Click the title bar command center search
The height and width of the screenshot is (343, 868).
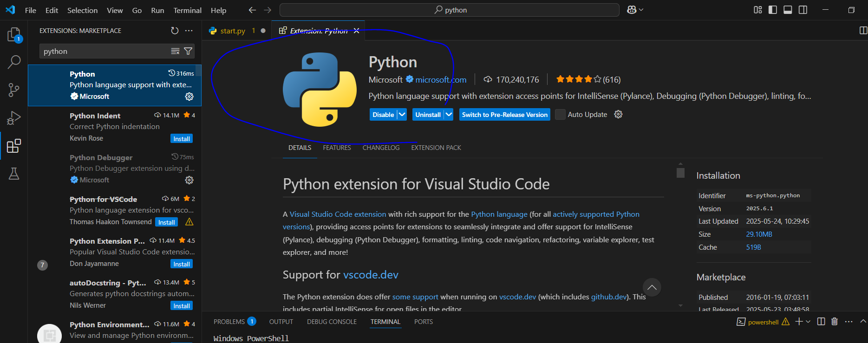(450, 10)
